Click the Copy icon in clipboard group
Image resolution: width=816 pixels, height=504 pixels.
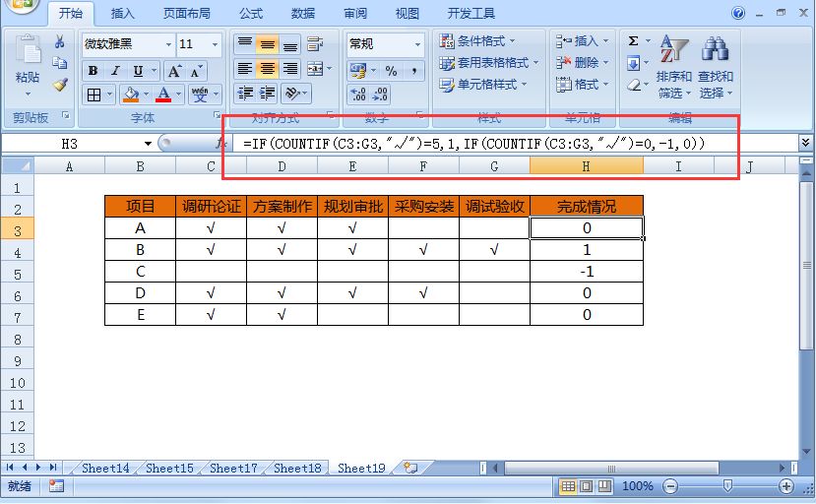tap(60, 63)
